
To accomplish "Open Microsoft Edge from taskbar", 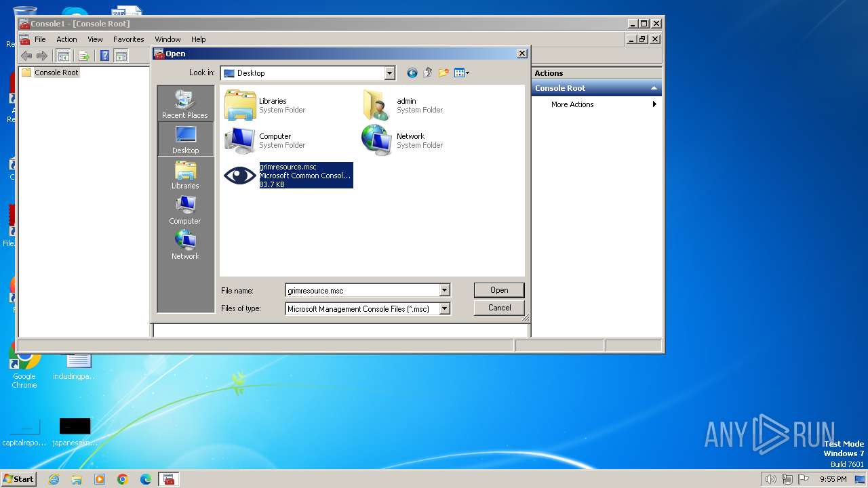I will click(146, 479).
